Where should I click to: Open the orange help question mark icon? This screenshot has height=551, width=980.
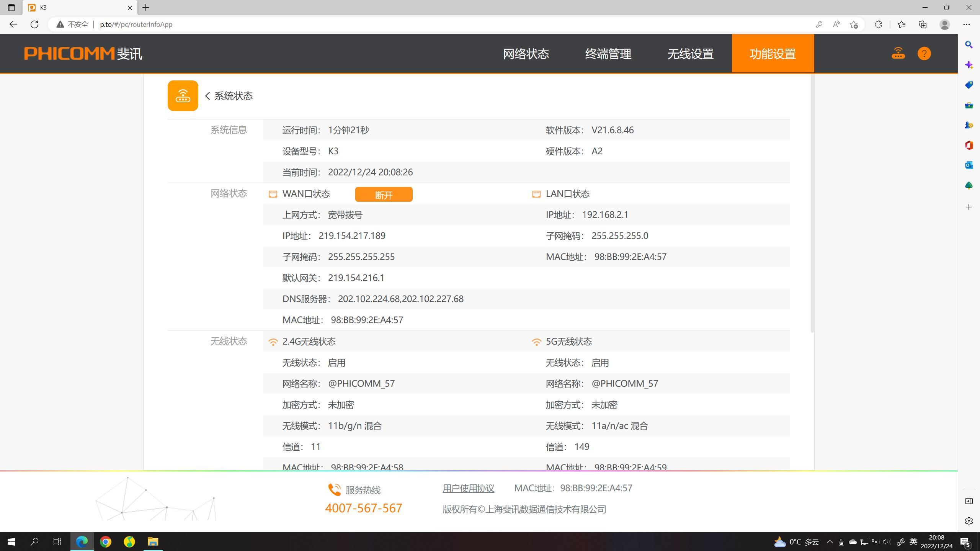coord(924,53)
